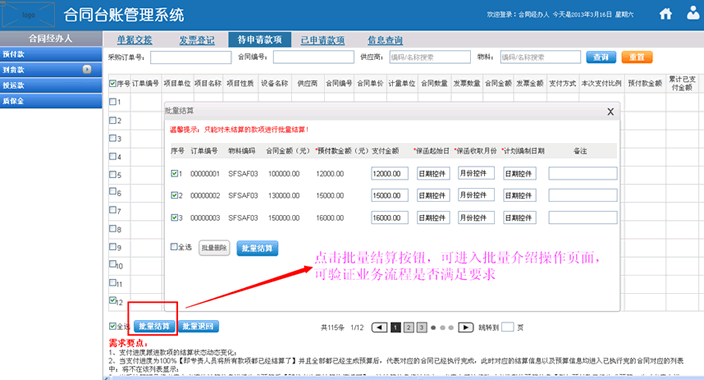Screen dimensions: 704x380
Task: Open 预付款 in the sidebar
Action: [x=51, y=54]
